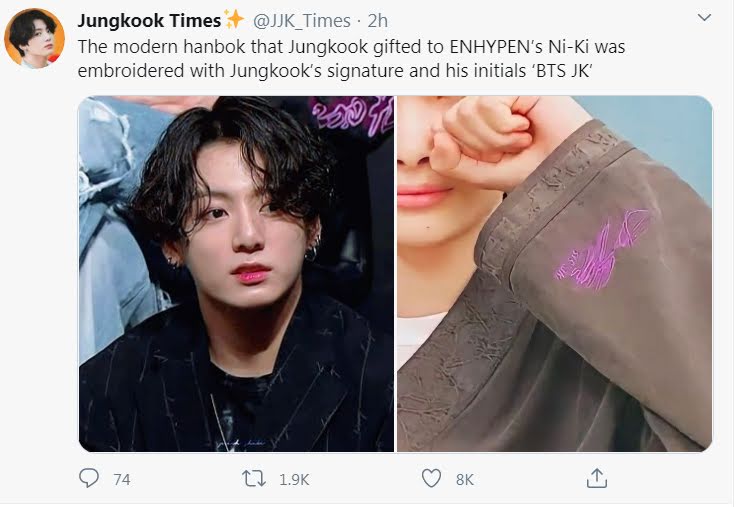
Task: View the right hanbok sleeve photo
Action: pyautogui.click(x=555, y=274)
